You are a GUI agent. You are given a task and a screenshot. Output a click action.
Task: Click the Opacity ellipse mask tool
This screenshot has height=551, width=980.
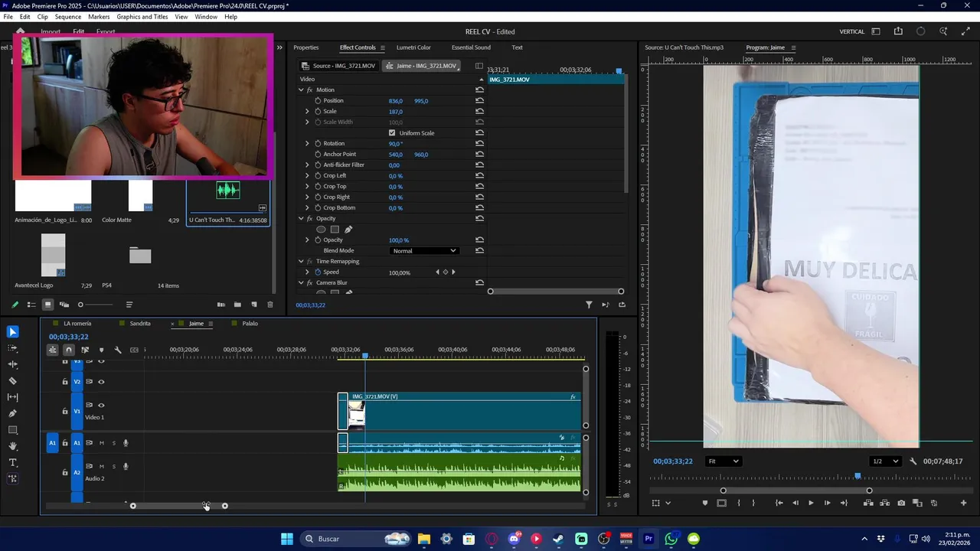point(321,230)
